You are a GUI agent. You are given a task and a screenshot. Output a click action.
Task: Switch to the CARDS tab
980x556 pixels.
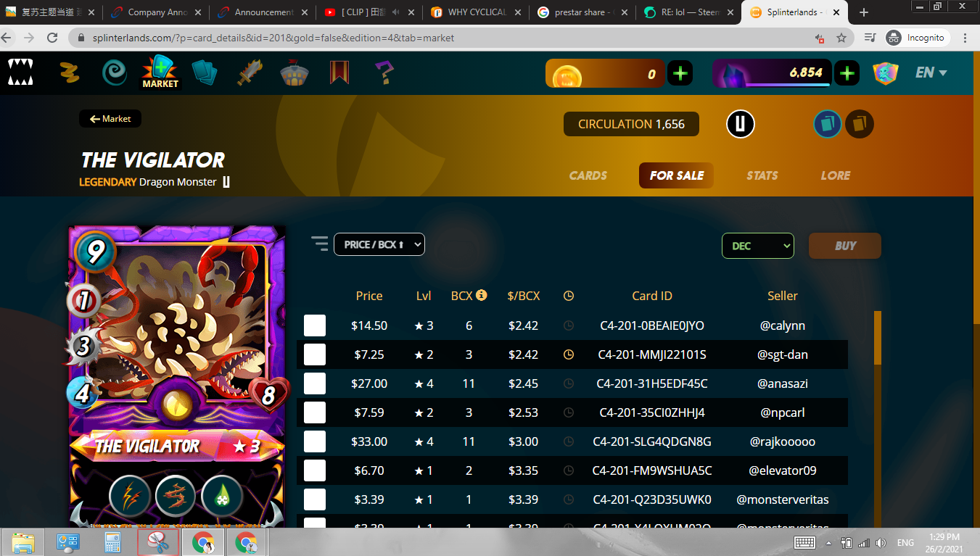coord(588,175)
